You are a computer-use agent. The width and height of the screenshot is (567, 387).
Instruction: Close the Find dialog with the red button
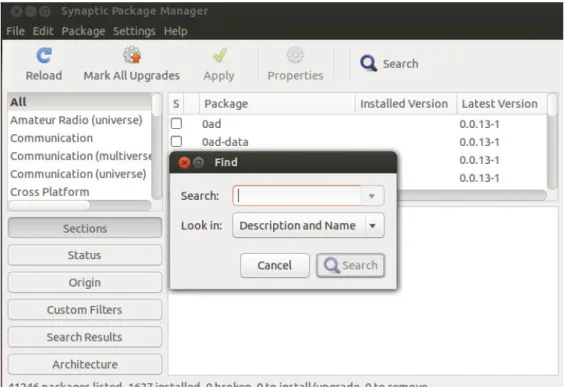[184, 163]
